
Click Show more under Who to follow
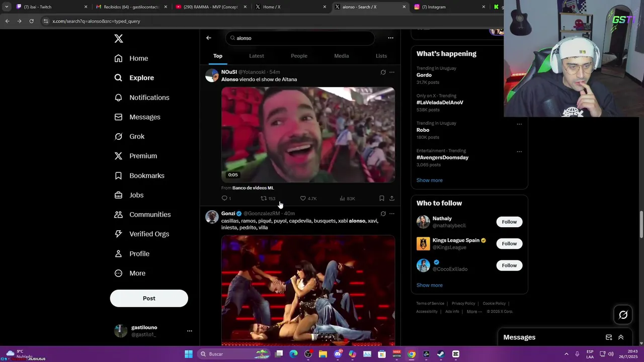(x=430, y=286)
